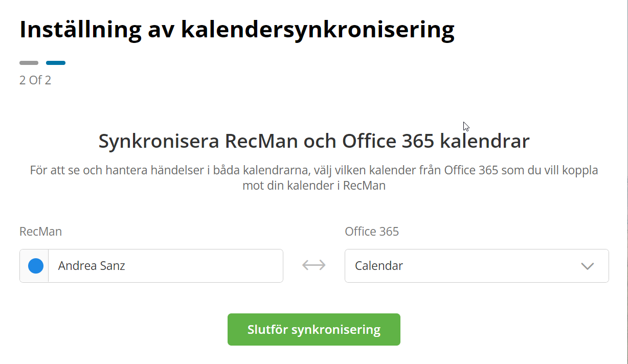Click the two-way sync arrow icon

pos(313,265)
